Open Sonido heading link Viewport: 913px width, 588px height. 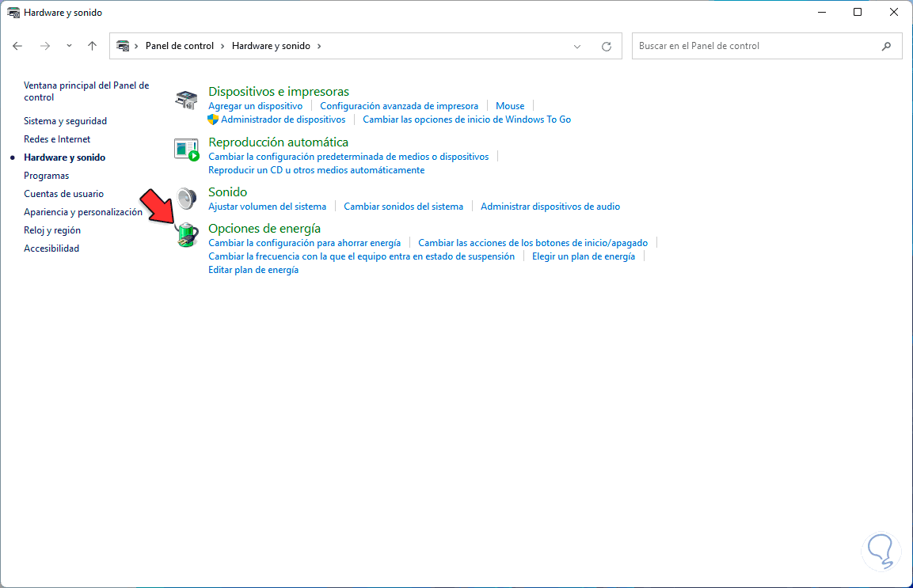click(228, 192)
